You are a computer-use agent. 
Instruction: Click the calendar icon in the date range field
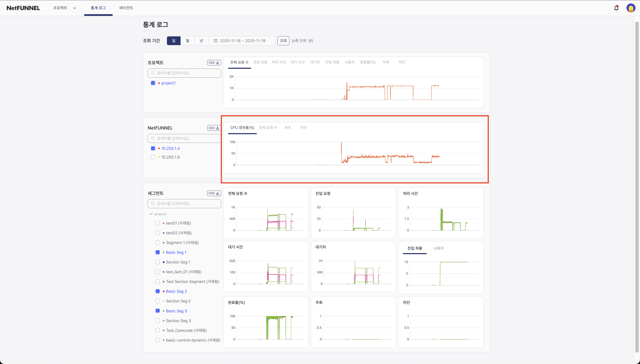[x=216, y=40]
